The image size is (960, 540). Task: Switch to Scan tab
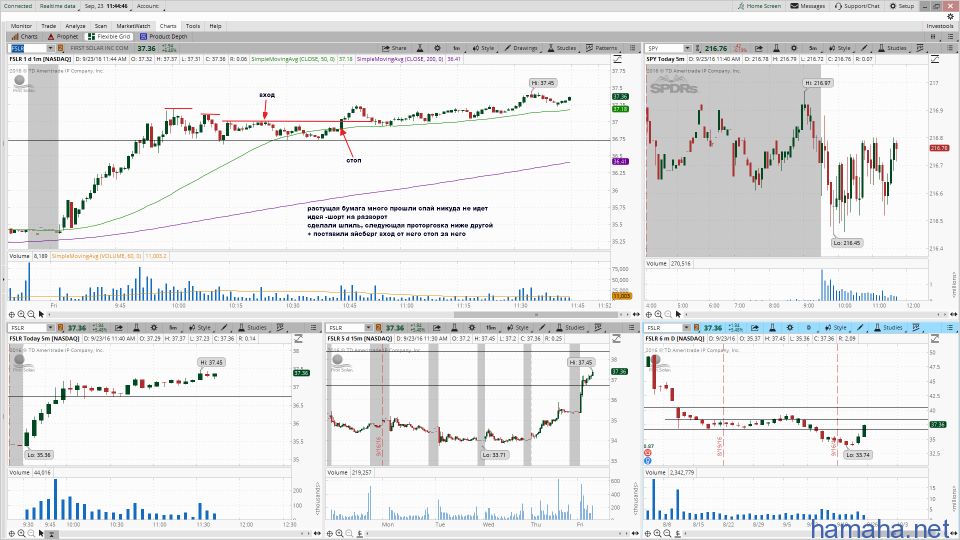100,26
